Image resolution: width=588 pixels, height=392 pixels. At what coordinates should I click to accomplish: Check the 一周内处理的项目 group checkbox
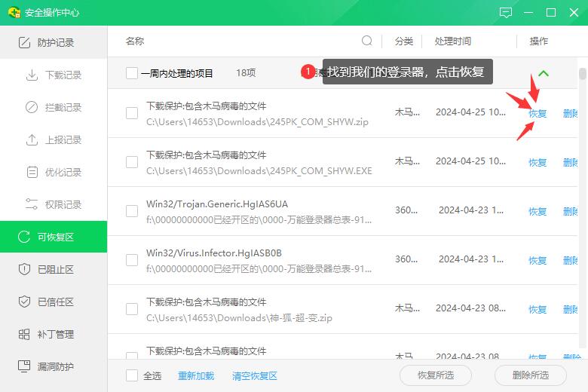132,73
